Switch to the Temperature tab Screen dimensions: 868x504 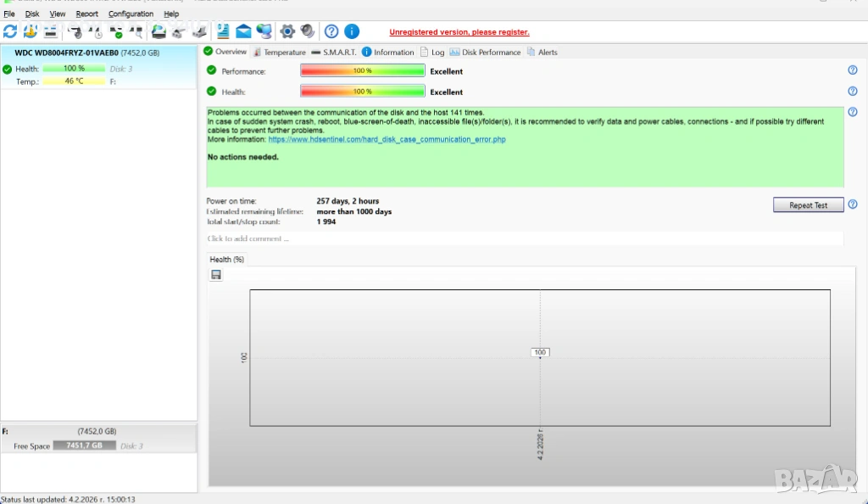(x=280, y=53)
